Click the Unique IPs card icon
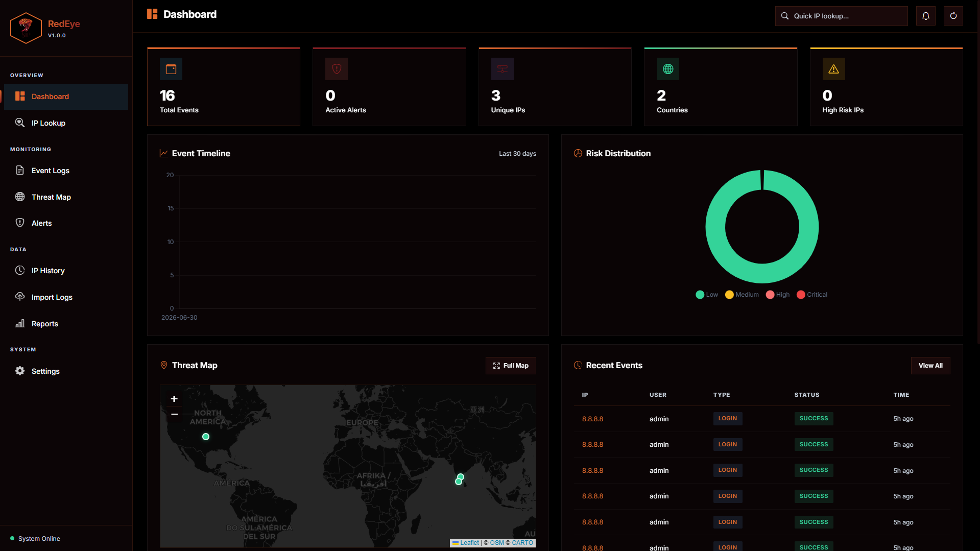Screen dimensions: 980x551 pos(503,69)
